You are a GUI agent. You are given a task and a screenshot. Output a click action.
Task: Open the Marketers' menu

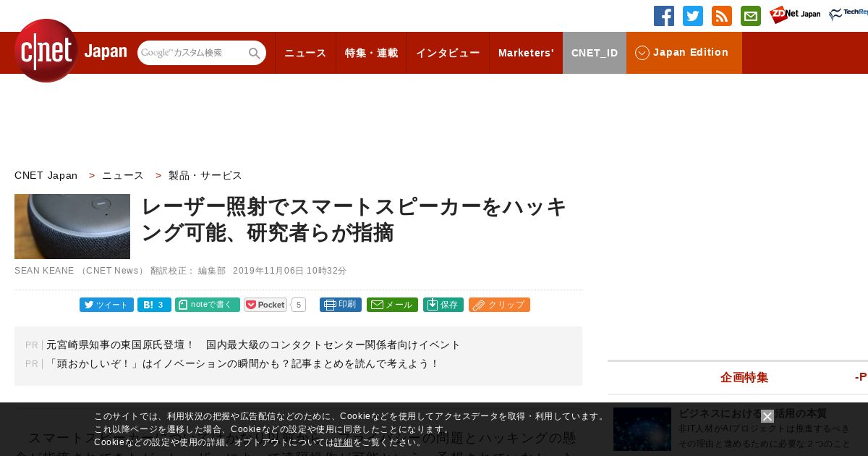526,53
